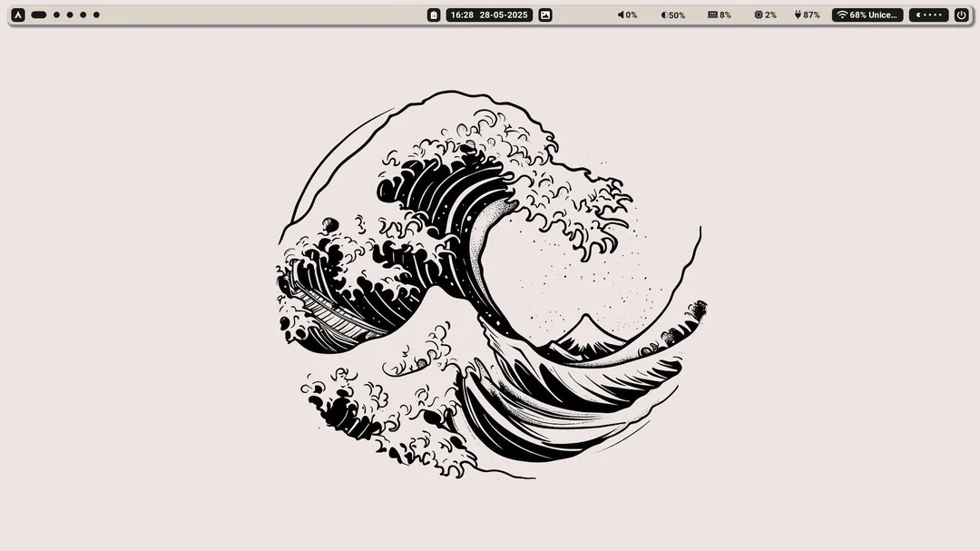Open the wallpaper picker image icon
This screenshot has width=980, height=551.
(545, 15)
